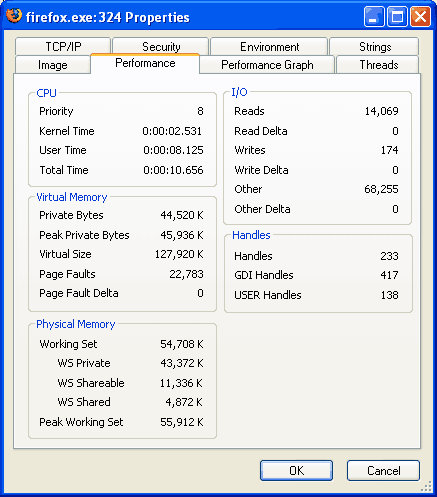The image size is (437, 497).
Task: Click the Cancel button
Action: pyautogui.click(x=383, y=470)
